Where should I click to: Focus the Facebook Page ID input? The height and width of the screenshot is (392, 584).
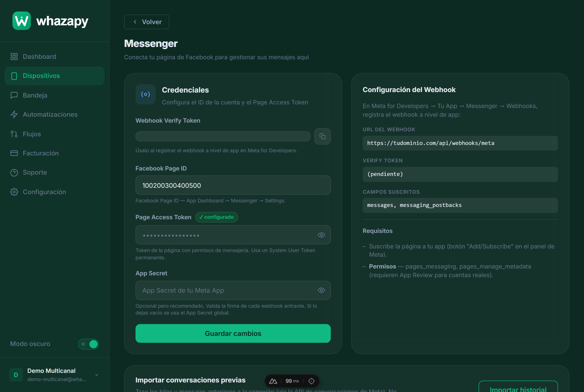[233, 185]
